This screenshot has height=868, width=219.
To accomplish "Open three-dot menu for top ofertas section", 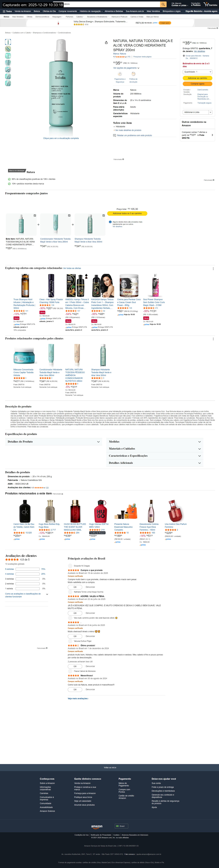I will click(x=213, y=269).
